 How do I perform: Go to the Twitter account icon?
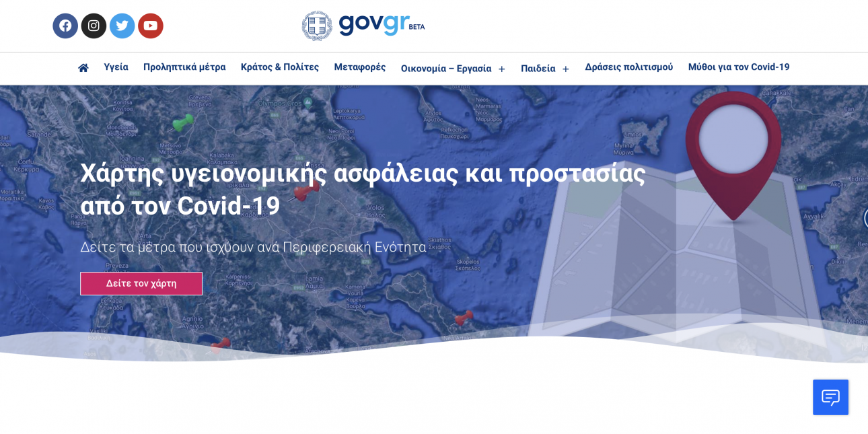coord(122,26)
